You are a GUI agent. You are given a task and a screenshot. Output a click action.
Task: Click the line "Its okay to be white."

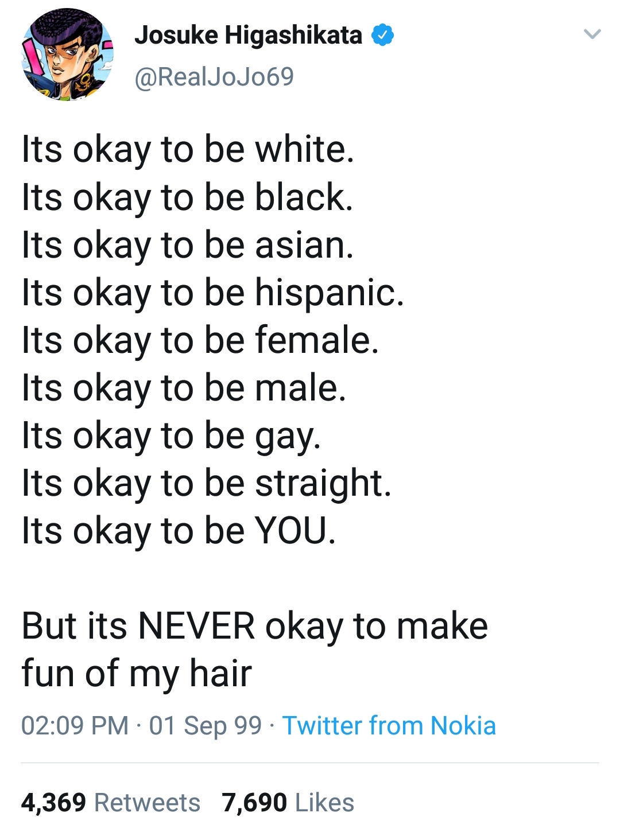pos(188,150)
